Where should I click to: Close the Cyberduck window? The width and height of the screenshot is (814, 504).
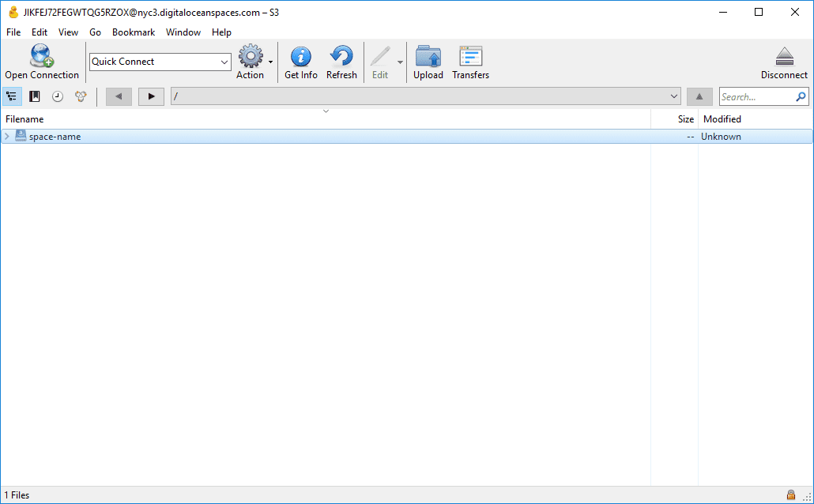pos(795,12)
